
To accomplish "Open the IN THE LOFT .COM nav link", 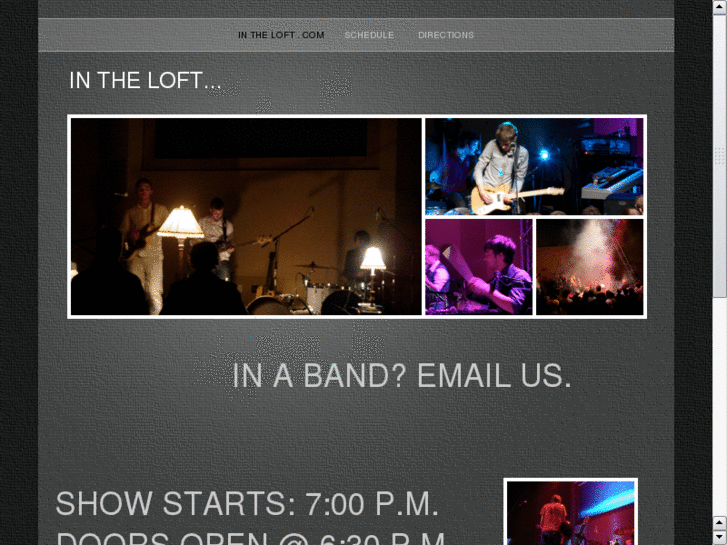I will point(281,35).
